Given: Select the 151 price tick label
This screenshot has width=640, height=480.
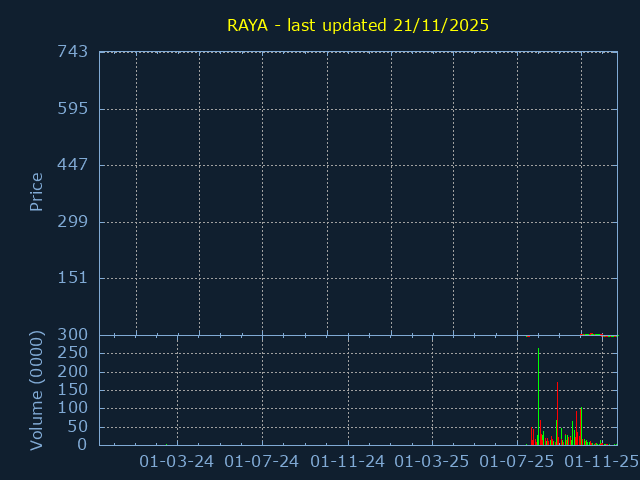Looking at the screenshot, I should 72,278.
